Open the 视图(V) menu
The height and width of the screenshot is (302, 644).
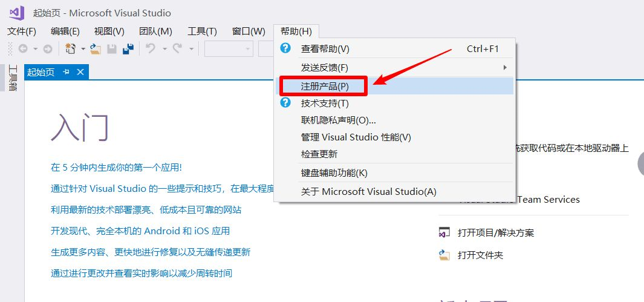click(x=109, y=31)
